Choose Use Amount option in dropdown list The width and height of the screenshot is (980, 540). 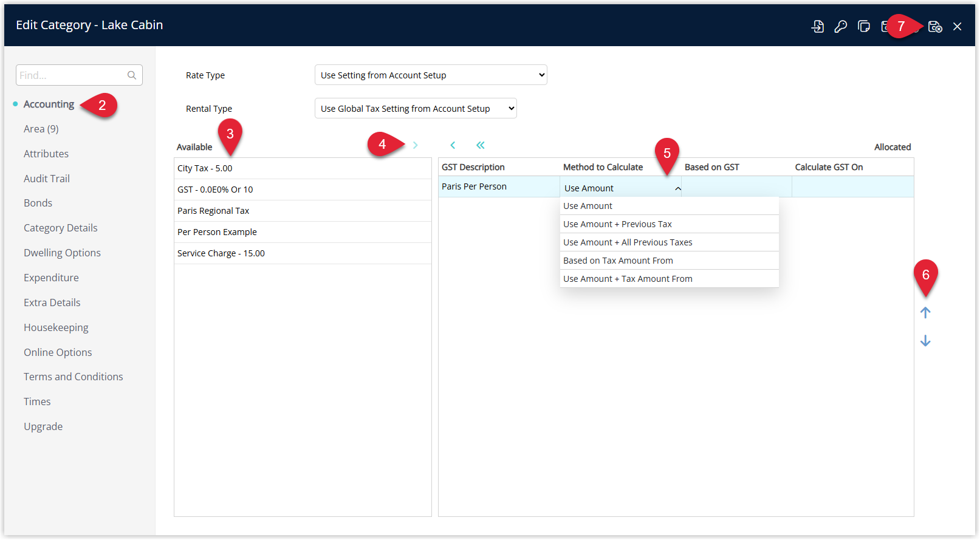click(669, 206)
